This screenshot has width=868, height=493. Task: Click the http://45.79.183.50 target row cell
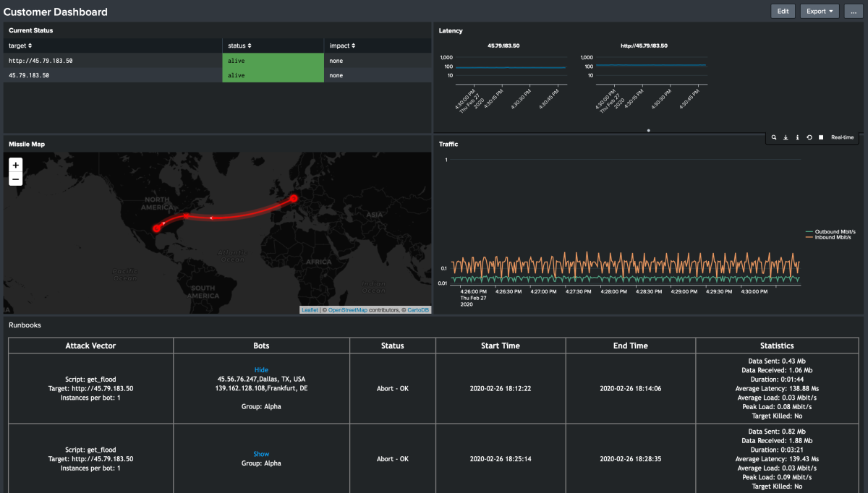[41, 61]
